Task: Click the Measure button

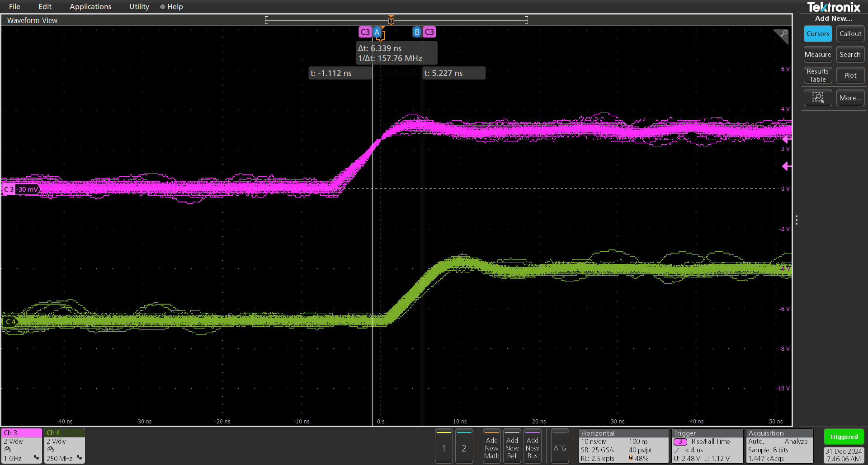Action: tap(817, 55)
